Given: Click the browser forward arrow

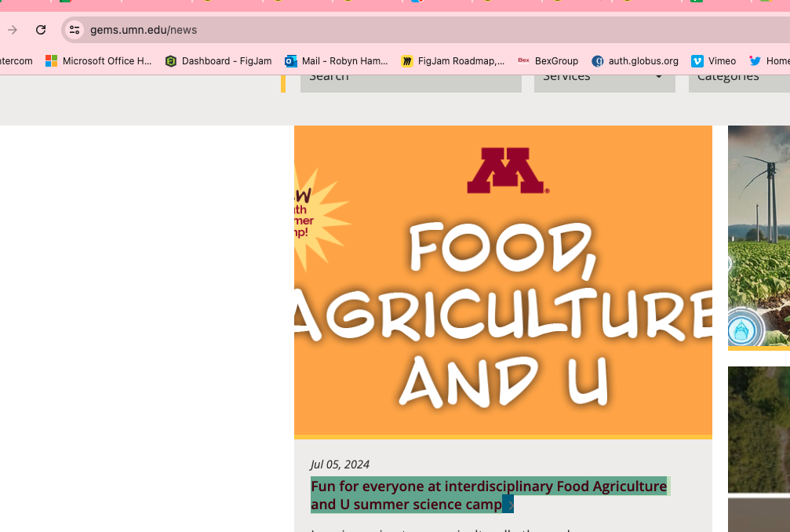Looking at the screenshot, I should [x=13, y=30].
